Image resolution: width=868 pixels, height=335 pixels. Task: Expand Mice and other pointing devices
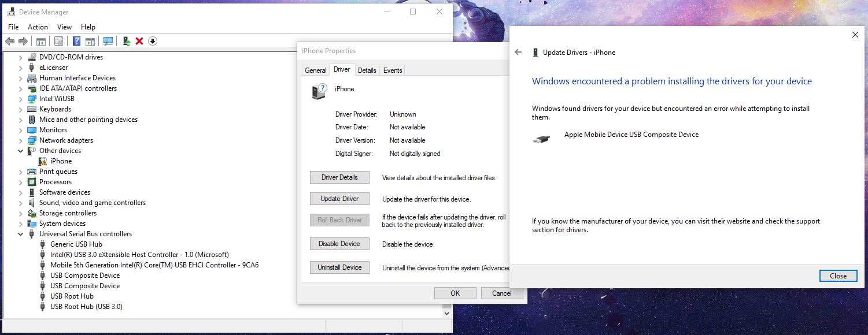click(21, 120)
